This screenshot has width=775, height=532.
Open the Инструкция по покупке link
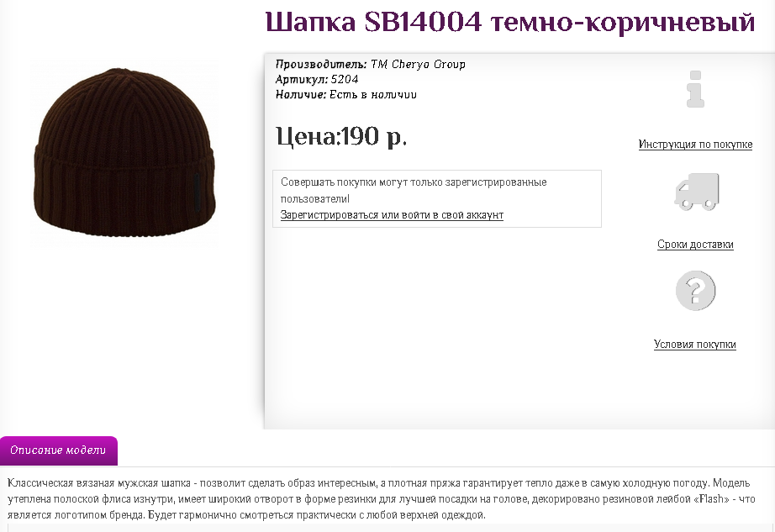click(x=695, y=145)
